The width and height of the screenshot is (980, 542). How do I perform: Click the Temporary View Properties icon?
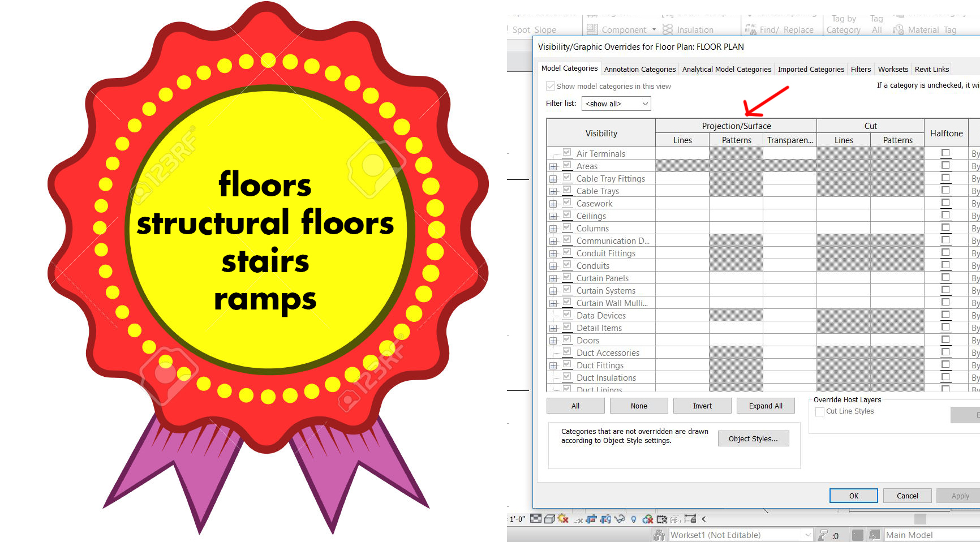pos(662,519)
